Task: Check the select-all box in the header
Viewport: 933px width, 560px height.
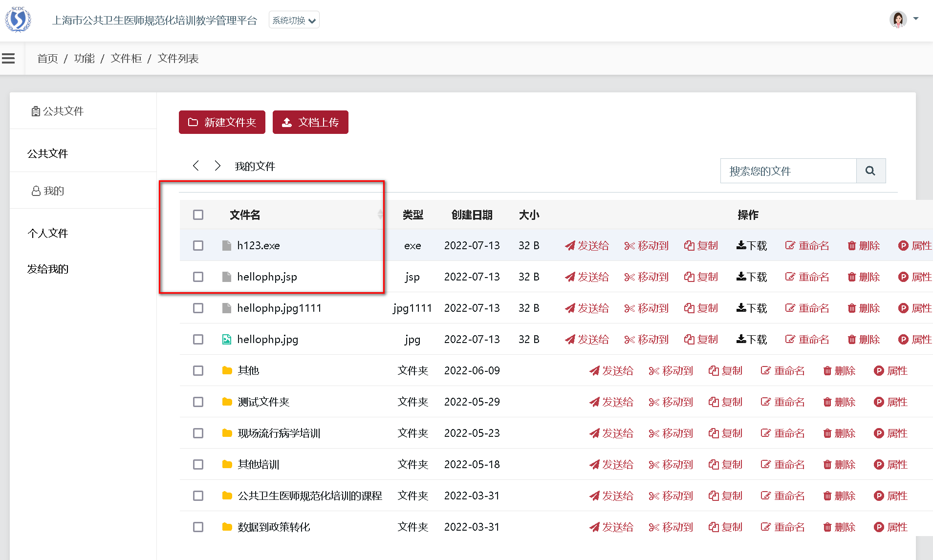Action: 198,215
